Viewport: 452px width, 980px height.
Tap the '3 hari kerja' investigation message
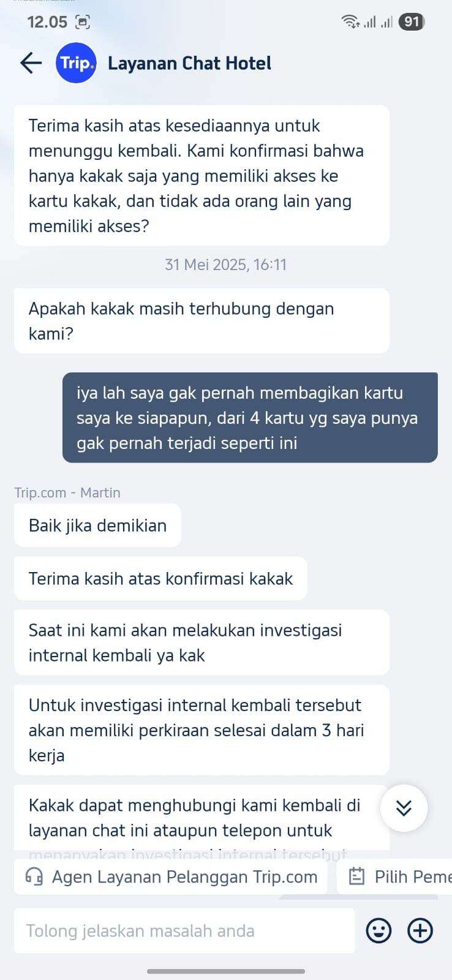pos(202,730)
